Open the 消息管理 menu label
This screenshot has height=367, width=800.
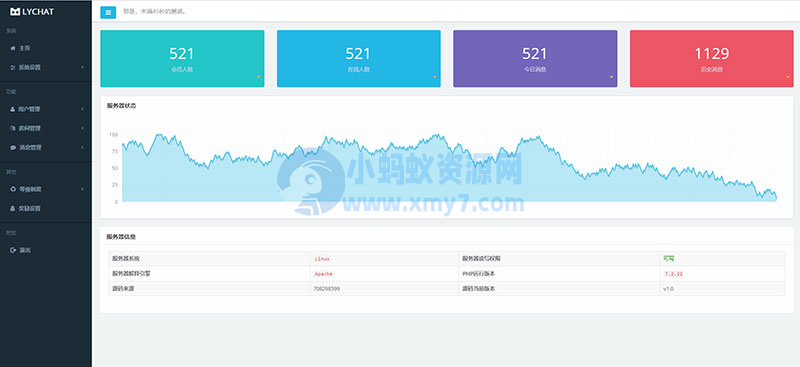(30, 148)
